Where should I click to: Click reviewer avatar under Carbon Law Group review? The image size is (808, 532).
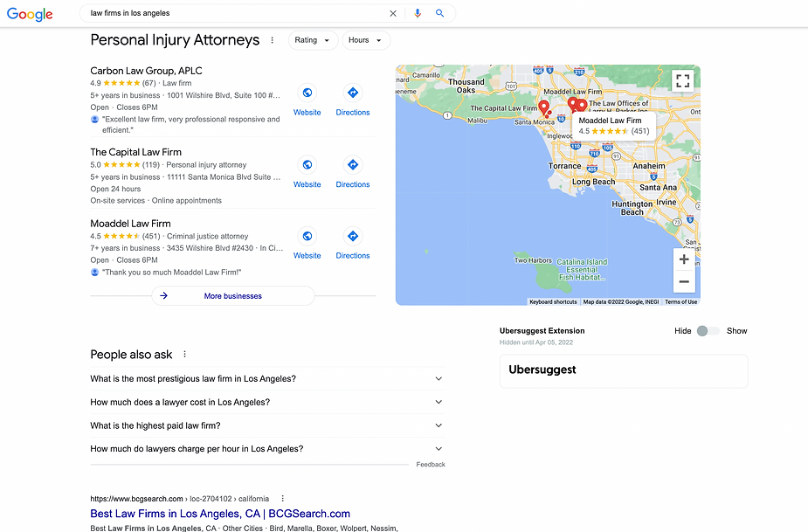[x=95, y=119]
